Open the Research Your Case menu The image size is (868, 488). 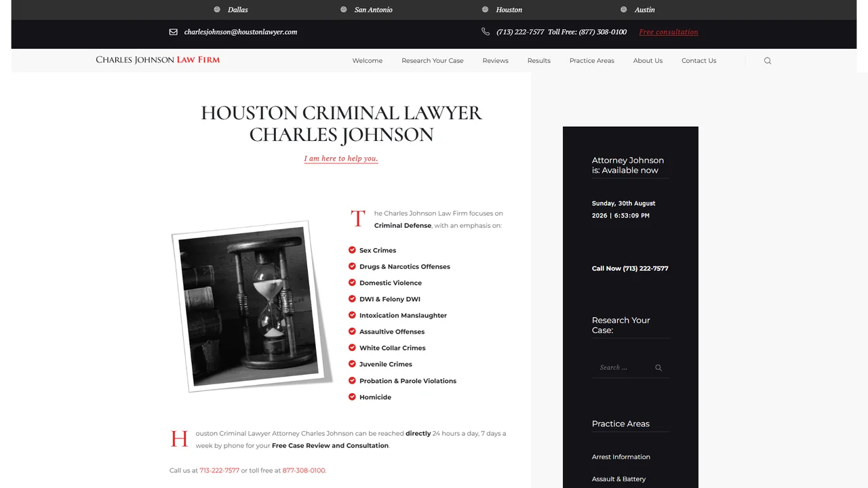coord(433,61)
